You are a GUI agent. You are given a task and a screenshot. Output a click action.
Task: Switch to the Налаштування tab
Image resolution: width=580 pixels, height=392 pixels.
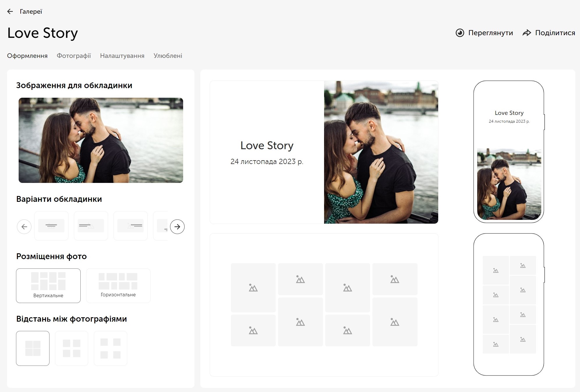pyautogui.click(x=122, y=56)
